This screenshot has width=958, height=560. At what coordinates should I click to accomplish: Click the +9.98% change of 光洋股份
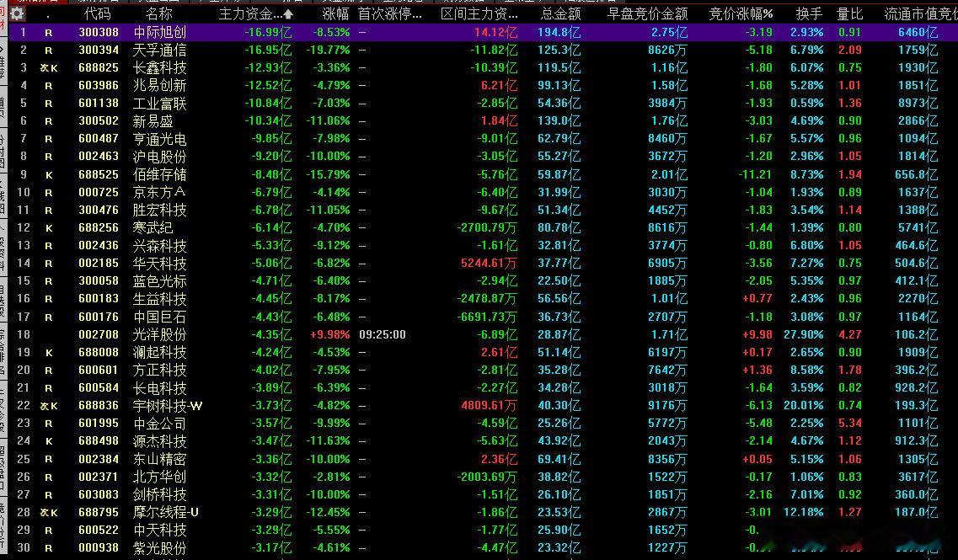click(330, 334)
